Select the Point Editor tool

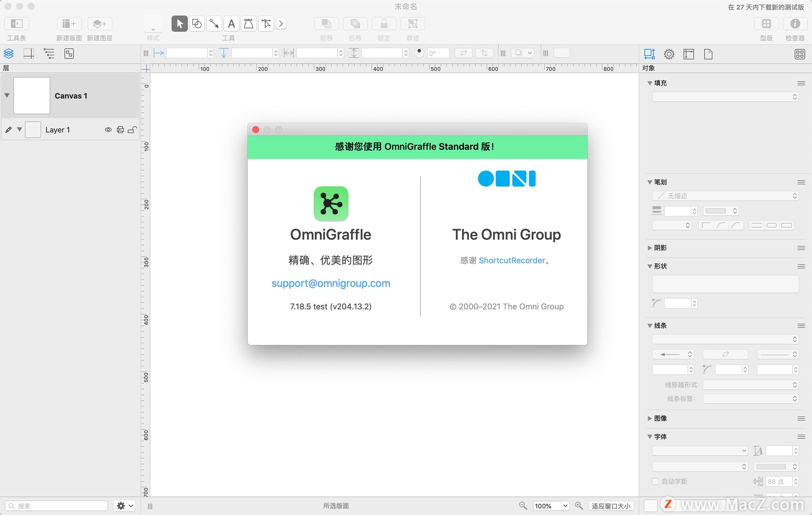[266, 24]
